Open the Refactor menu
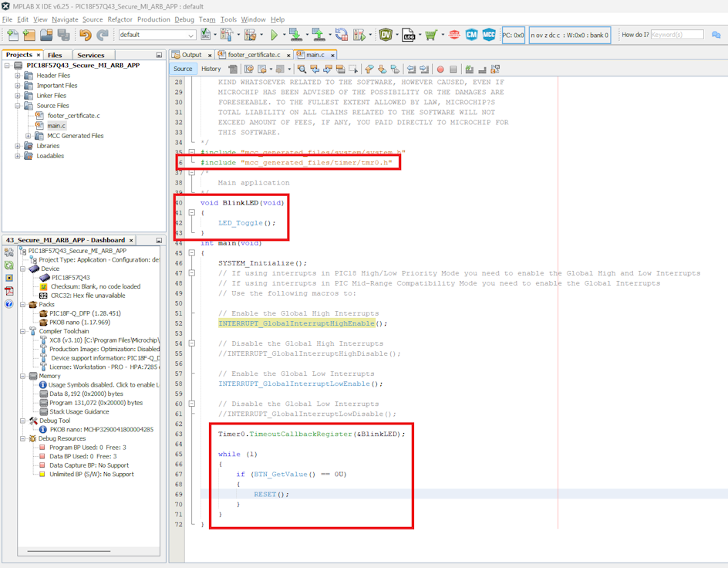Image resolution: width=728 pixels, height=568 pixels. pos(120,19)
